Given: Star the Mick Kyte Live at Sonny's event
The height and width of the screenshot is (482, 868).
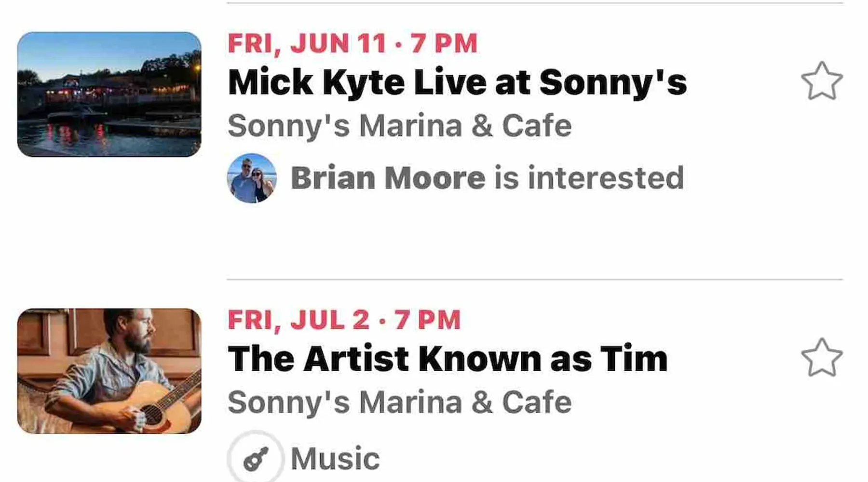Looking at the screenshot, I should (822, 81).
